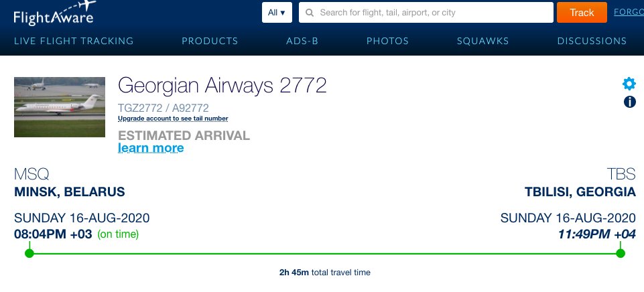Click the TBS destination airport code
Viewport: 644px width, 292px height.
click(621, 174)
